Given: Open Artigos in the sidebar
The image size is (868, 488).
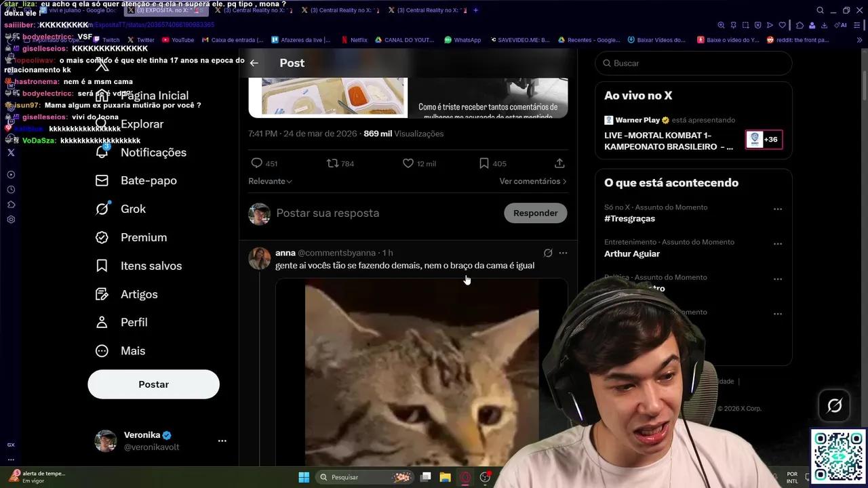Looking at the screenshot, I should (126, 294).
